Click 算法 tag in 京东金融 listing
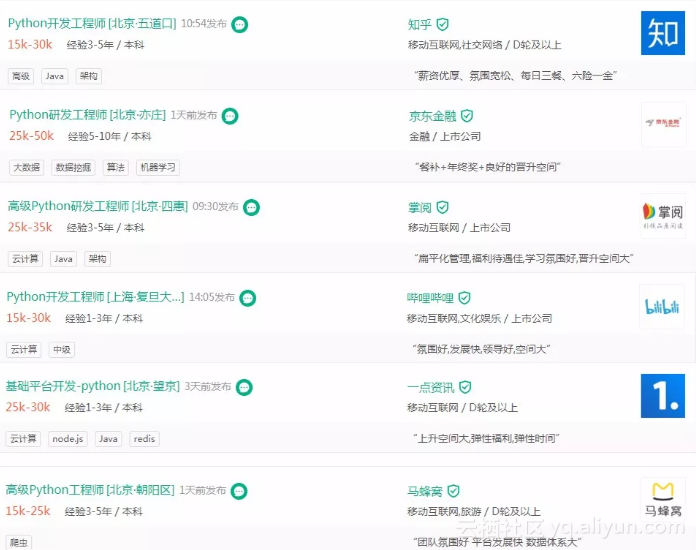Viewport: 696px width, 550px height. 115,167
